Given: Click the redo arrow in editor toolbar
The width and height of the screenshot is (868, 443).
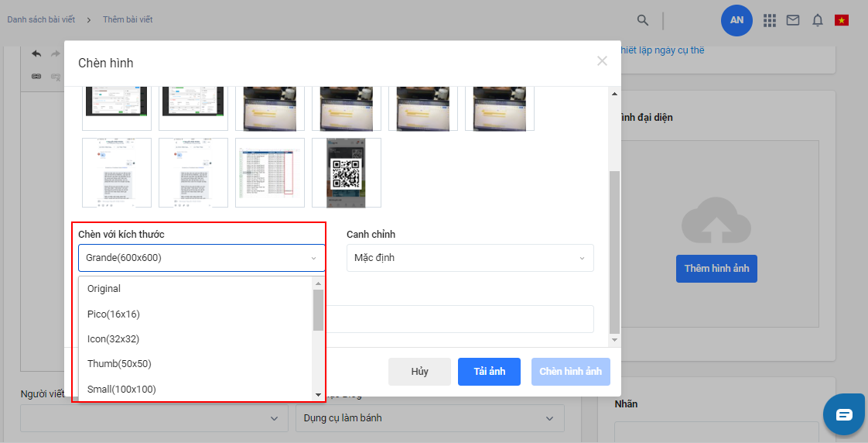Looking at the screenshot, I should coord(56,53).
